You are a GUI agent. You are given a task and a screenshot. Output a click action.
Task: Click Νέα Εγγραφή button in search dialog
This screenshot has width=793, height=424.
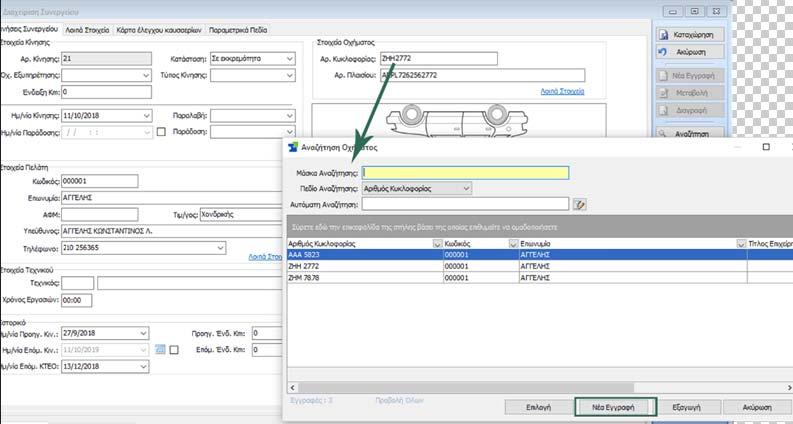[613, 407]
